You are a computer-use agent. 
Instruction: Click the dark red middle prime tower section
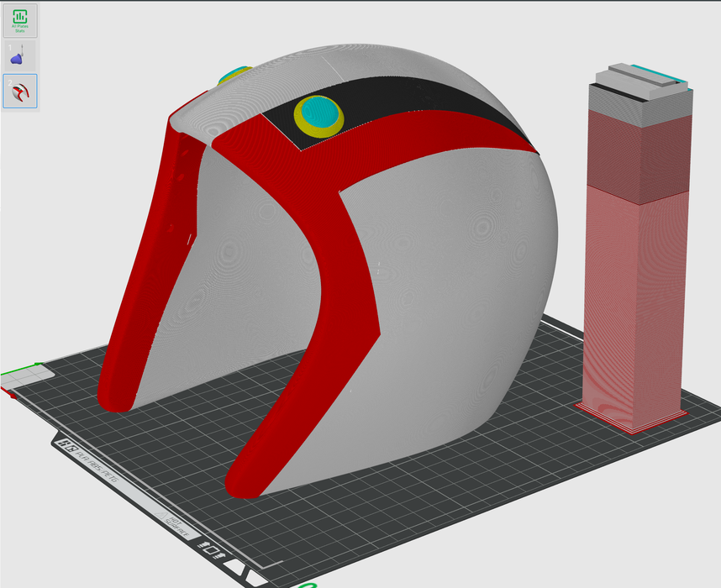coord(639,155)
